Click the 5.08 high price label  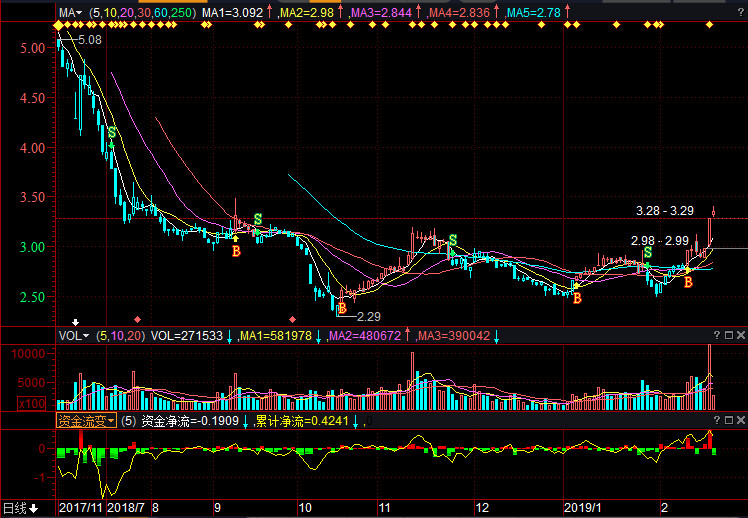90,39
